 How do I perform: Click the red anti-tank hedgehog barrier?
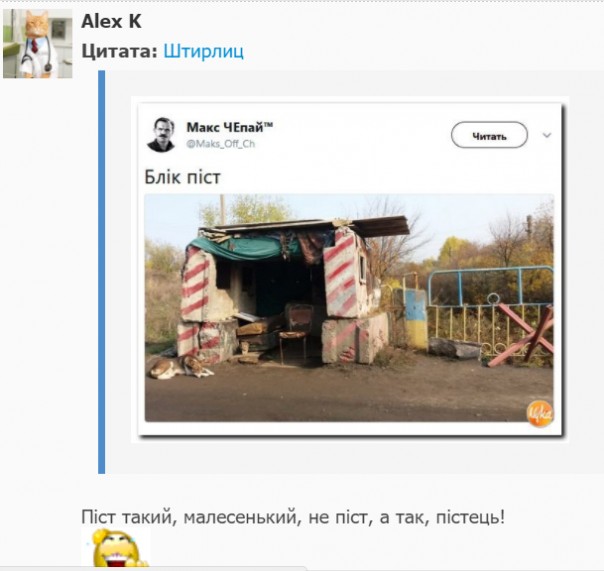pyautogui.click(x=522, y=334)
